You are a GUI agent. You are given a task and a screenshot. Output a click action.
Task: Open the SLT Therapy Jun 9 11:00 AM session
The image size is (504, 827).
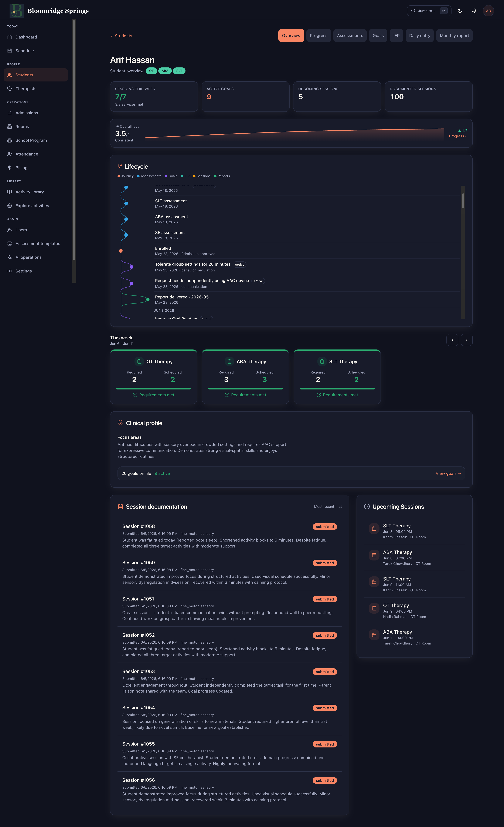pos(415,584)
